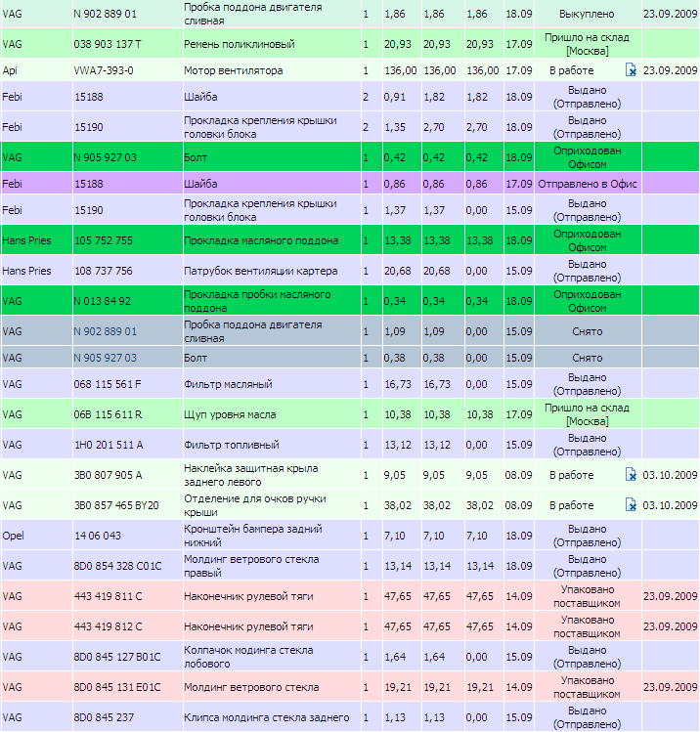700x732 pixels.
Task: Select part number 068 115 561 F
Action: pos(108,384)
